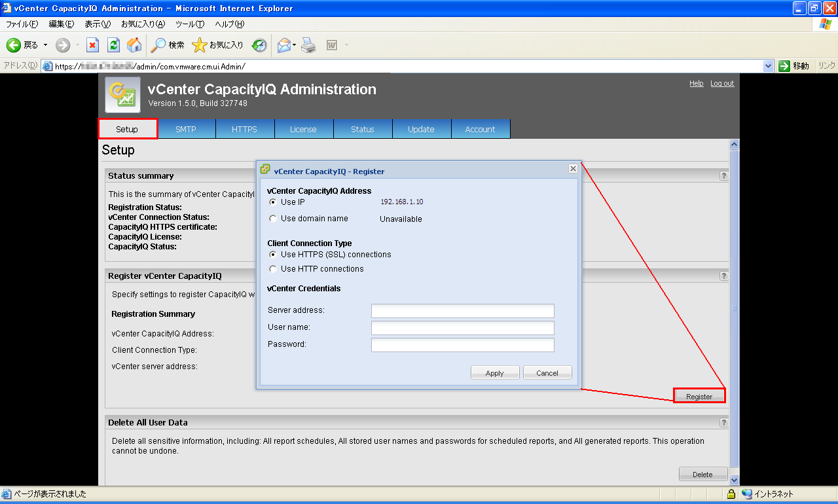Click the page scrollbar down arrow
The image size is (838, 504).
click(734, 480)
